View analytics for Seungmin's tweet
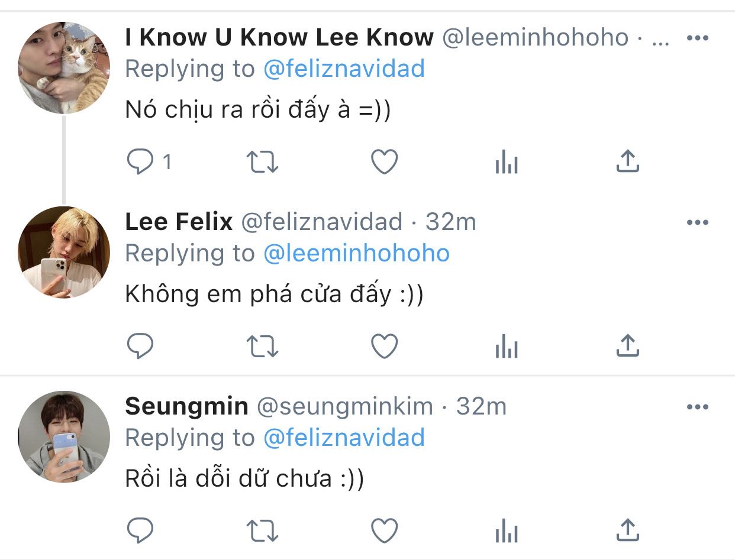The width and height of the screenshot is (735, 560). (507, 530)
